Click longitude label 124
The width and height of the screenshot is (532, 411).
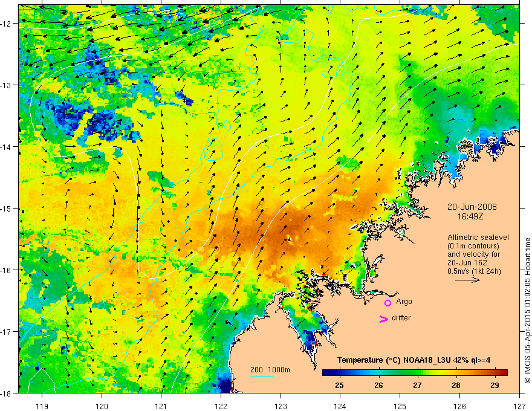[x=340, y=406]
